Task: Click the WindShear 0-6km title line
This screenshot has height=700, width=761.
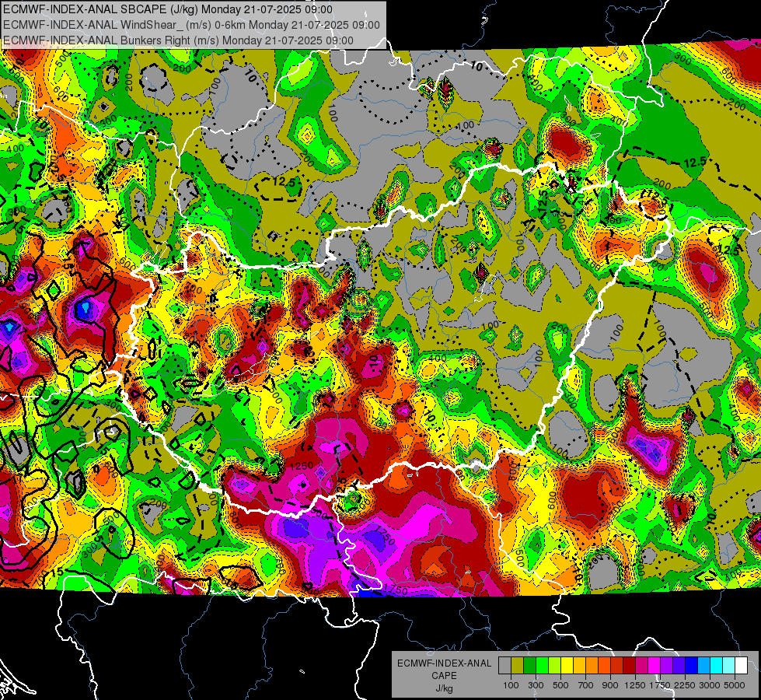Action: (191, 25)
